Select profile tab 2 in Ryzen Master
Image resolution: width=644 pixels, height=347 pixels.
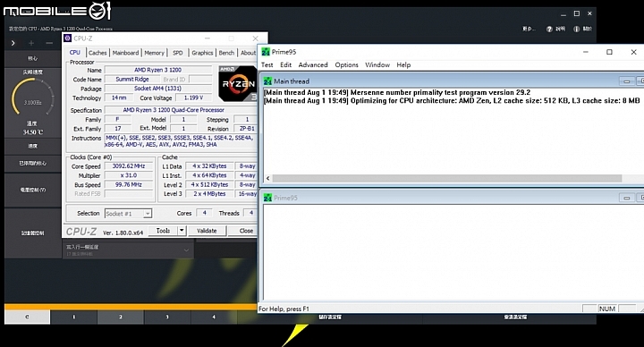121,317
